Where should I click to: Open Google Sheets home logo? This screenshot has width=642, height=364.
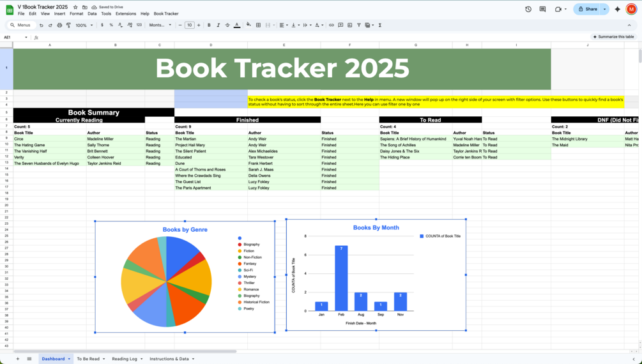coord(10,10)
